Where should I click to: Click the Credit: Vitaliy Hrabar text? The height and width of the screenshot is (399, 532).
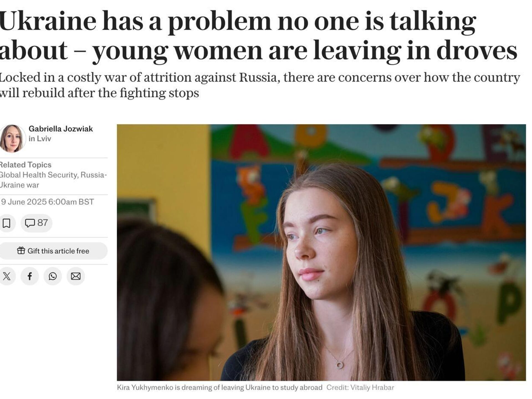[x=360, y=387]
